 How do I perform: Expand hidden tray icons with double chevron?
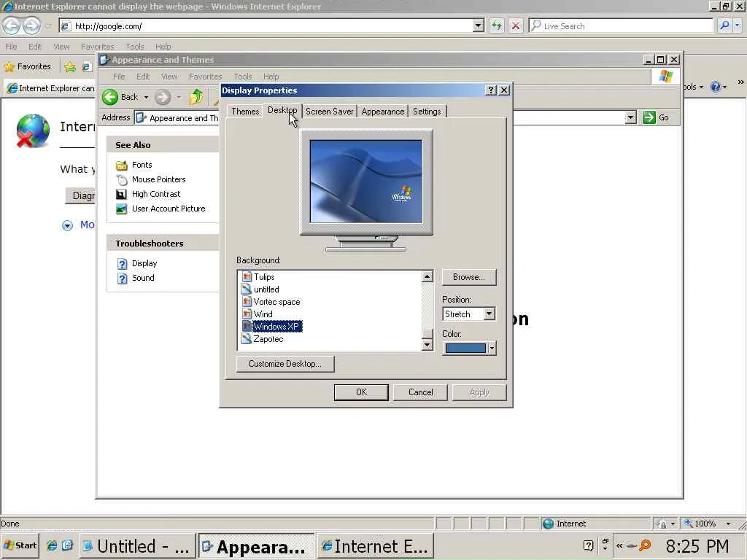click(619, 545)
